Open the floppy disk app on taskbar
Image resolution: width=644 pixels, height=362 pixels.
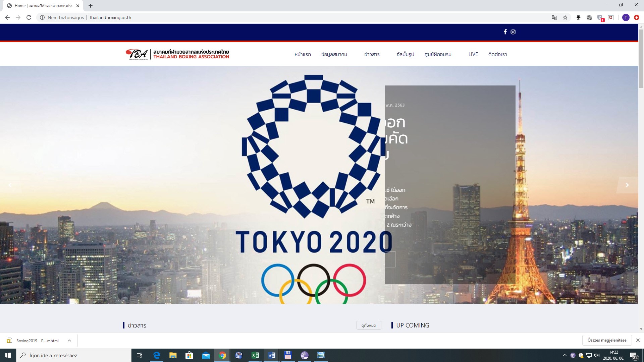pos(288,355)
